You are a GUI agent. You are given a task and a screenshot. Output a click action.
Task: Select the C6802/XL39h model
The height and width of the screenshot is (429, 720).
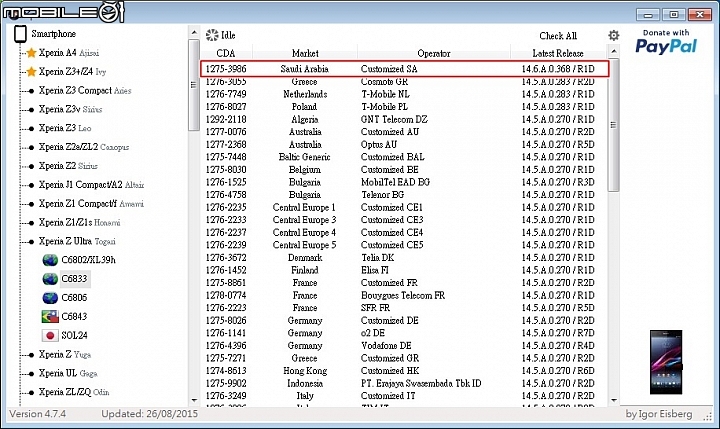[89, 260]
